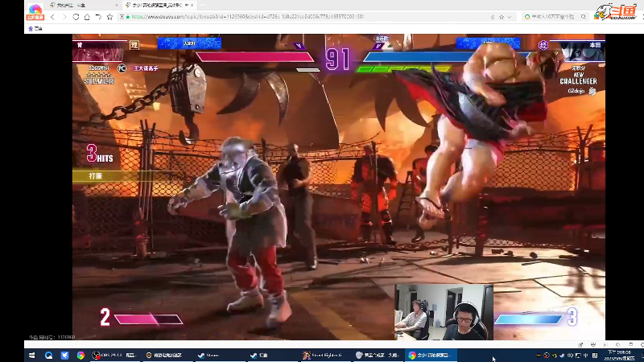The width and height of the screenshot is (644, 362).
Task: Select the active Douyu stream tab
Action: pyautogui.click(x=159, y=6)
